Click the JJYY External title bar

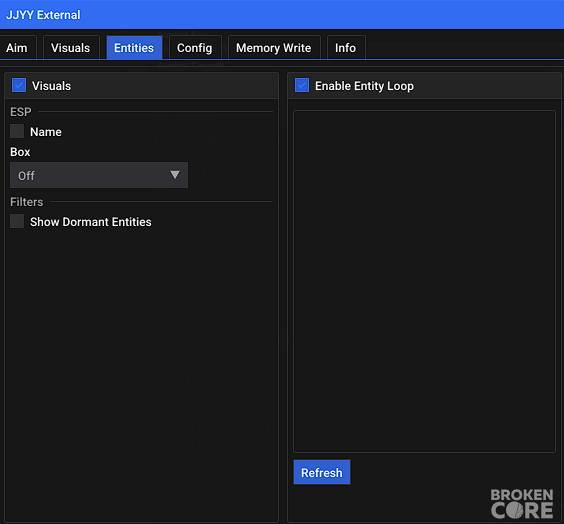(282, 14)
